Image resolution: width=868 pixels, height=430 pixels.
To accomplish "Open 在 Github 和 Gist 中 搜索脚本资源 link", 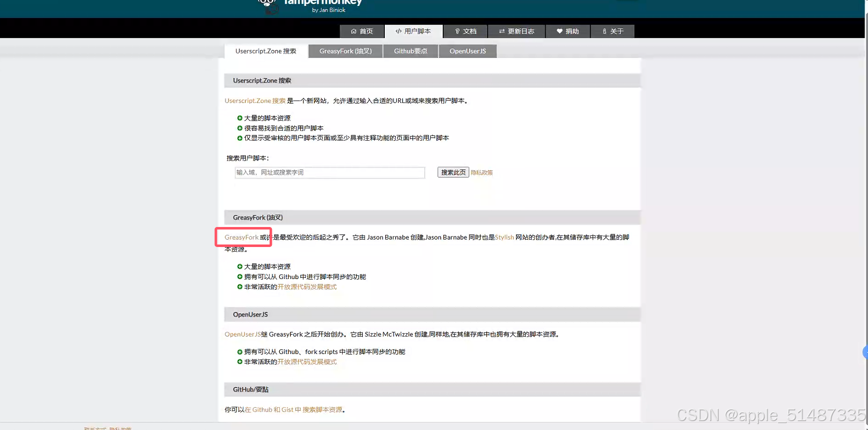I will [293, 409].
